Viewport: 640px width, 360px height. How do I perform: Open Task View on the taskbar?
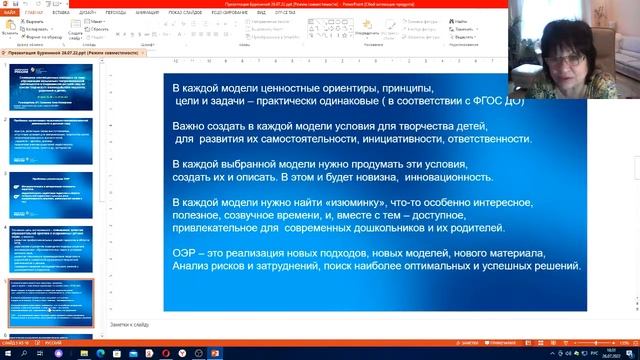click(40, 353)
